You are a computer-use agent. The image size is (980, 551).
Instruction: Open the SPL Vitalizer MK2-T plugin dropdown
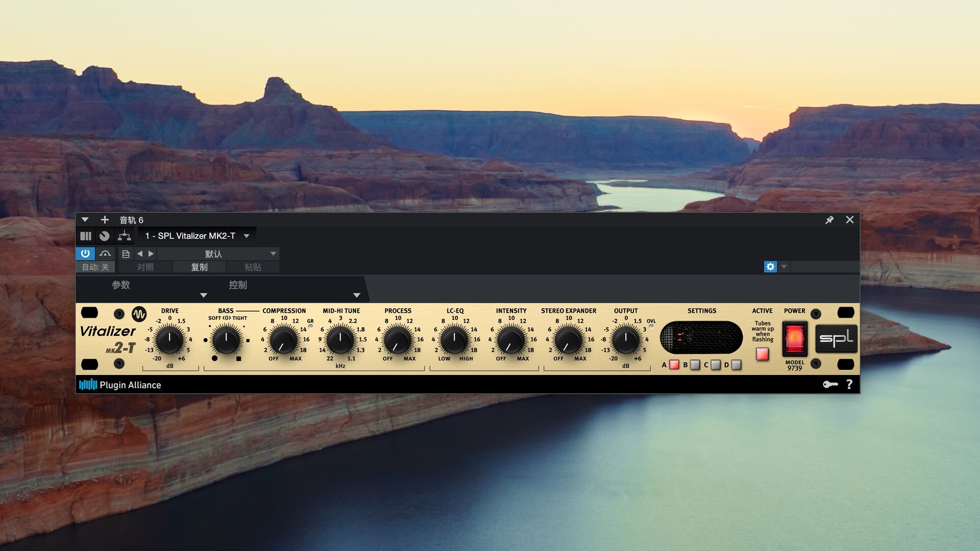[197, 236]
